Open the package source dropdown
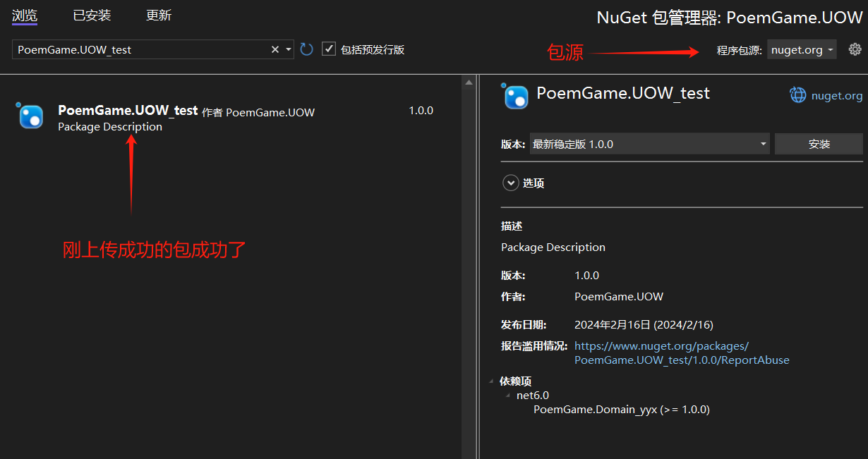868x459 pixels. 802,49
